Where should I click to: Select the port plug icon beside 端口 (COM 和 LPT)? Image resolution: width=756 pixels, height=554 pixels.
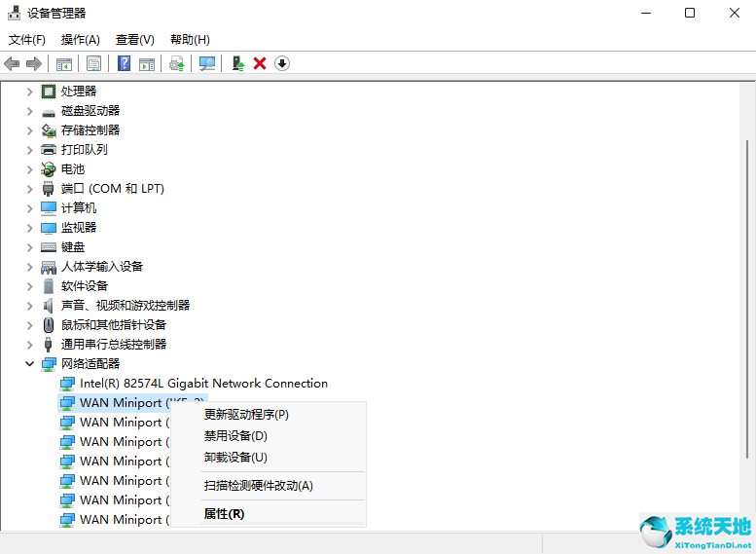point(49,189)
